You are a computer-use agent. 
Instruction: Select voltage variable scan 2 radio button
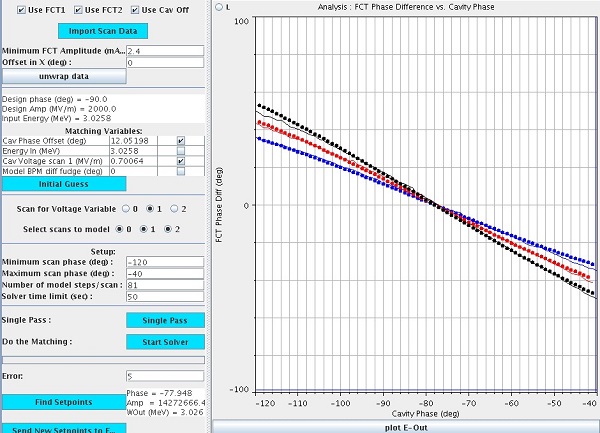click(173, 209)
